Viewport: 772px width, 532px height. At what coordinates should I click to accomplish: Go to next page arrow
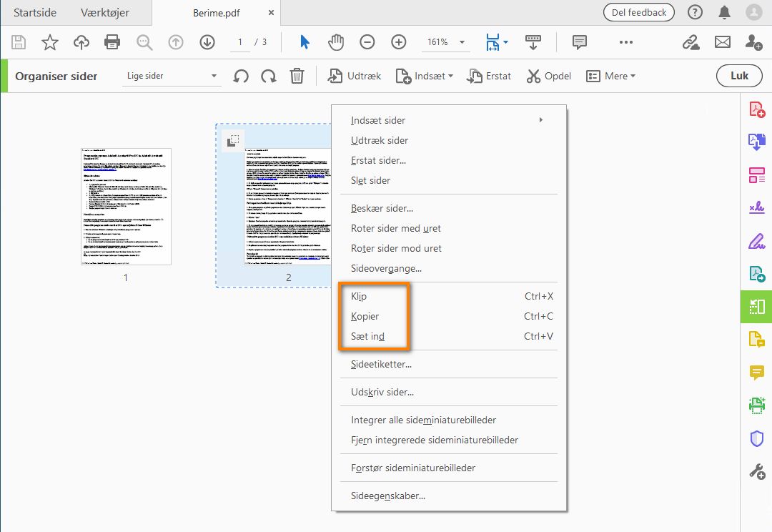point(207,42)
